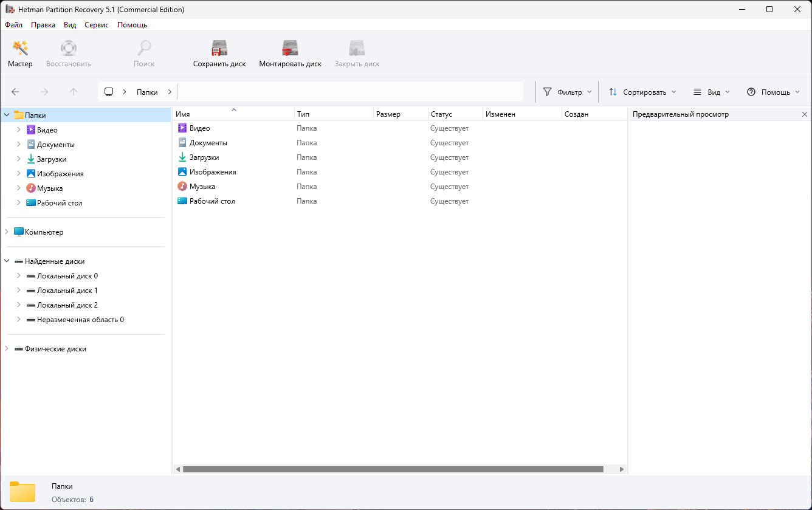Open the Файл menu
This screenshot has width=812, height=510.
pyautogui.click(x=13, y=25)
